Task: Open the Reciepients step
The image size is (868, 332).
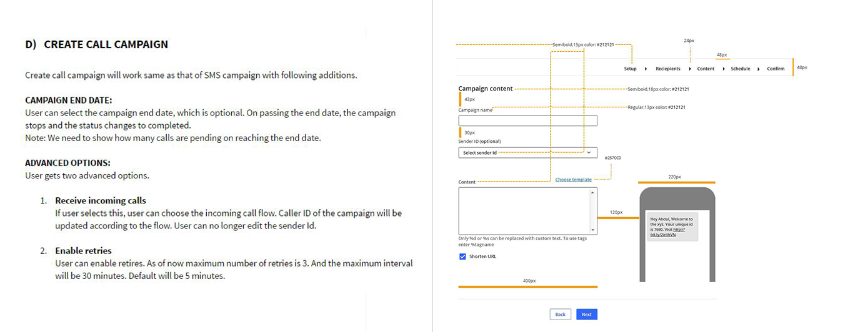Action: coord(668,69)
